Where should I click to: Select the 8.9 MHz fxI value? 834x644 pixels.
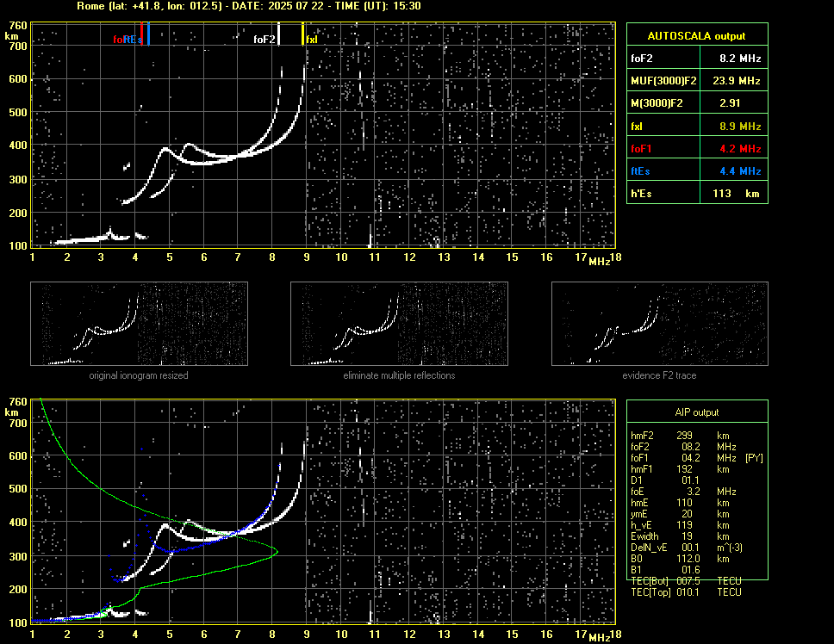pyautogui.click(x=734, y=126)
